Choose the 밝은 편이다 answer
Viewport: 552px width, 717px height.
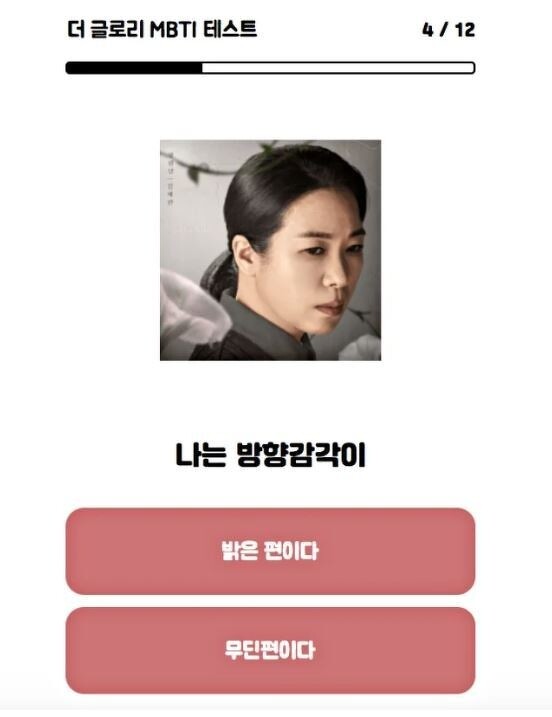(270, 551)
